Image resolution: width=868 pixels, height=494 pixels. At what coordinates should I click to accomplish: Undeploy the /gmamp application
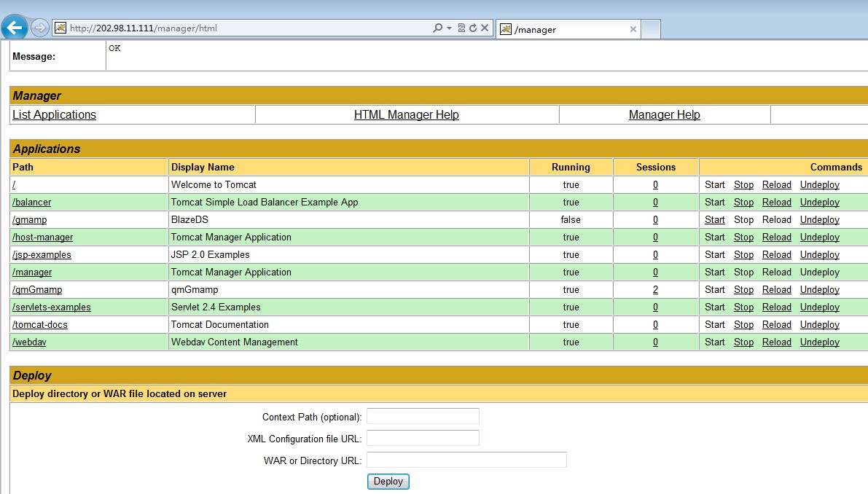point(820,219)
